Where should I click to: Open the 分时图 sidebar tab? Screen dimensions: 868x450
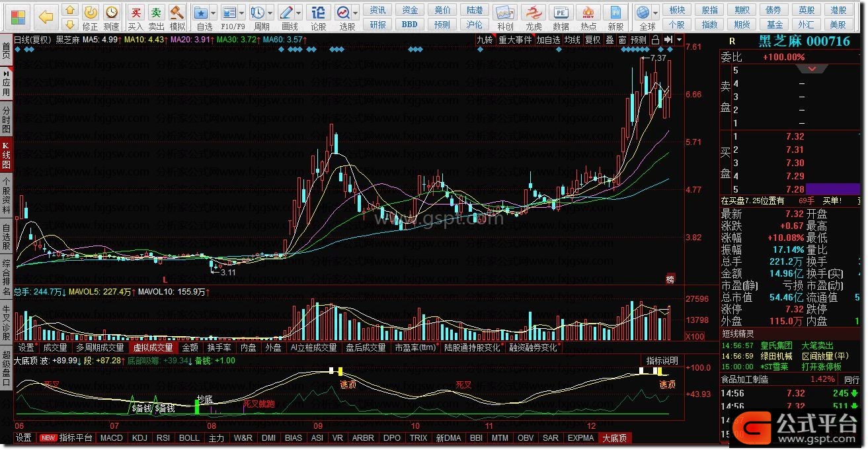click(6, 120)
